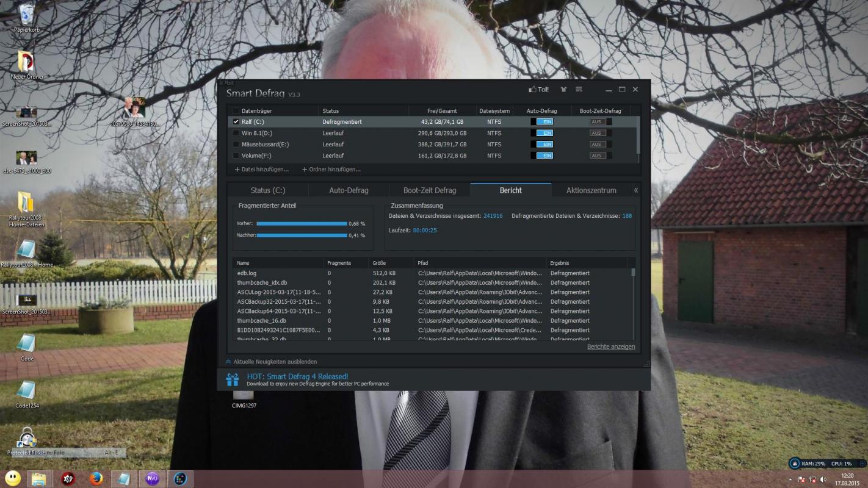Select the Code1254 desktop file icon

point(26,394)
